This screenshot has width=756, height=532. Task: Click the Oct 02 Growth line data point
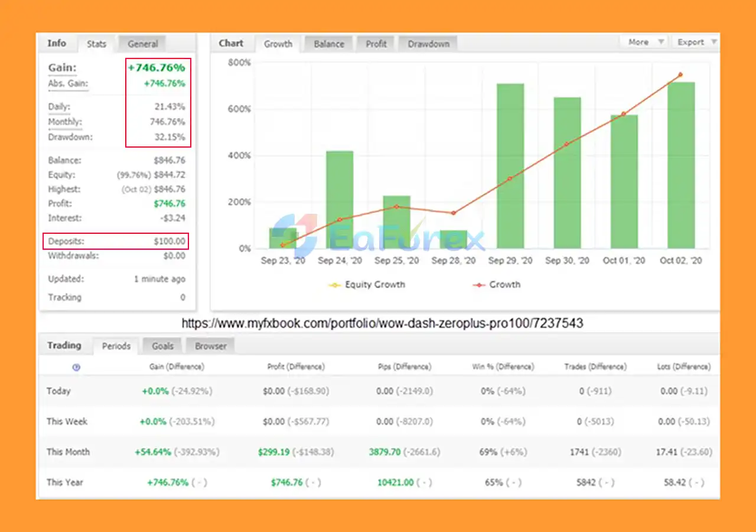point(680,74)
